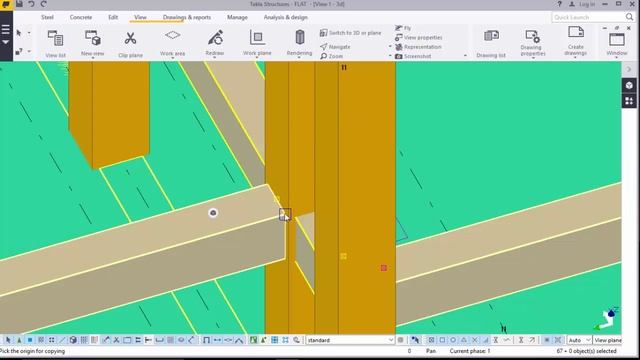
Task: Click the yellow handle point on column
Action: (343, 256)
